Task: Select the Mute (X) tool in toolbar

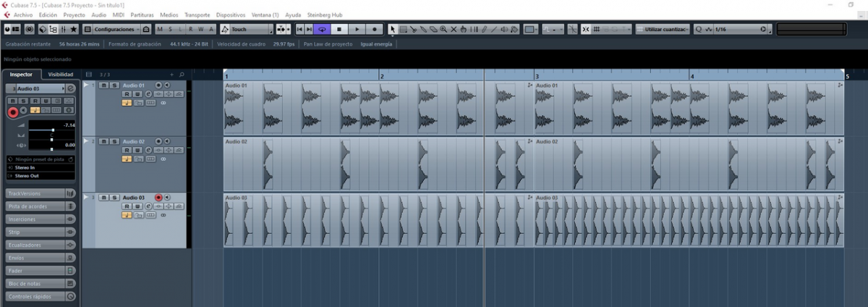Action: (454, 30)
